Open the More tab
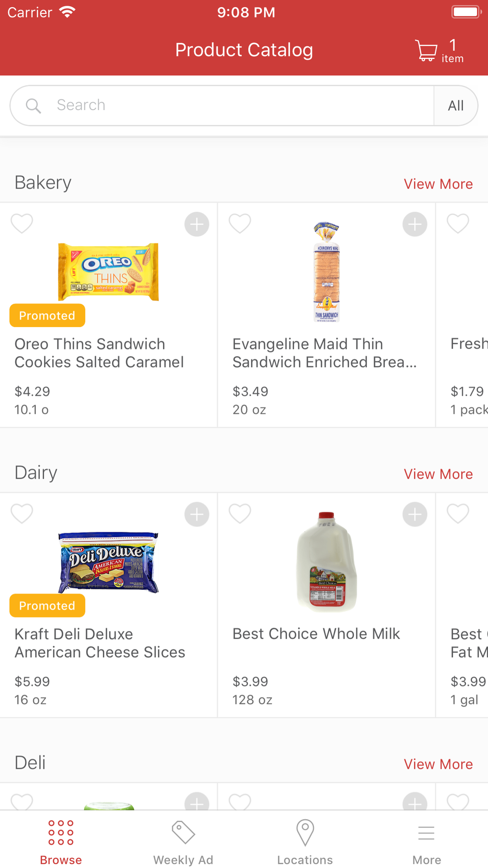Image resolution: width=488 pixels, height=868 pixels. click(x=426, y=841)
